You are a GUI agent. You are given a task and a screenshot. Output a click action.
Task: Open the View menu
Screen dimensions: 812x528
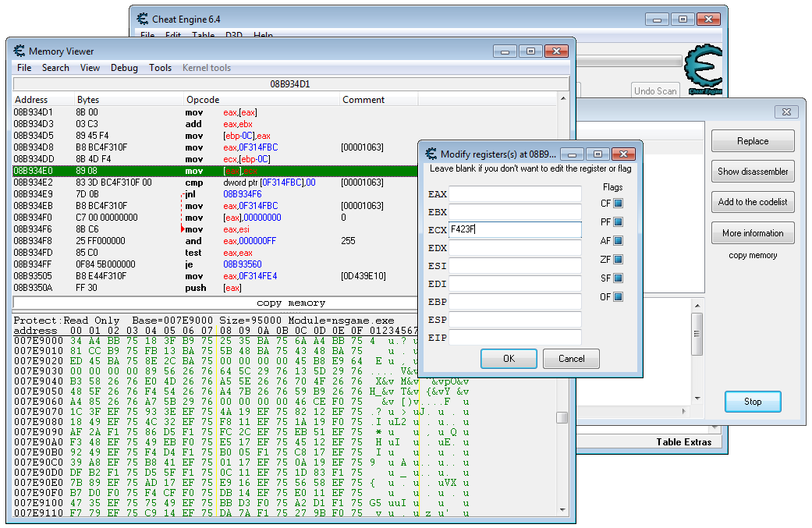pyautogui.click(x=90, y=68)
